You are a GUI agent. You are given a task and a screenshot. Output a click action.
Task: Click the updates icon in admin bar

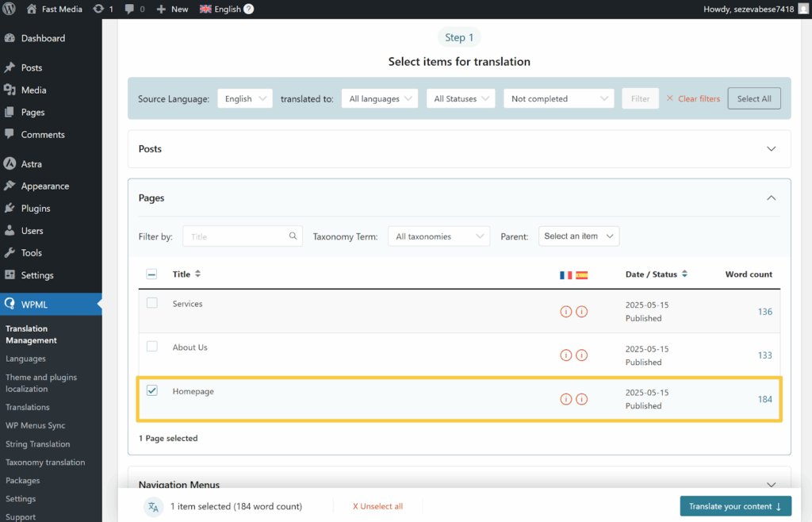coord(98,9)
